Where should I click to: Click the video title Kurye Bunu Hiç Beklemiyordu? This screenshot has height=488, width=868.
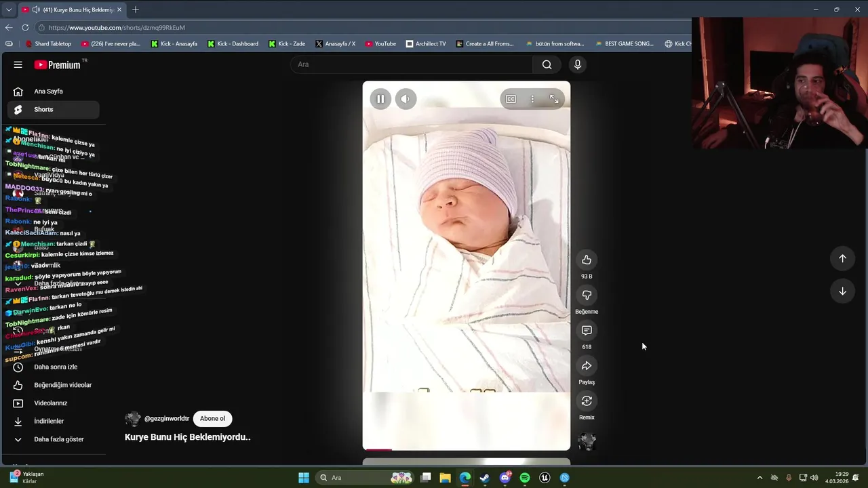[188, 437]
